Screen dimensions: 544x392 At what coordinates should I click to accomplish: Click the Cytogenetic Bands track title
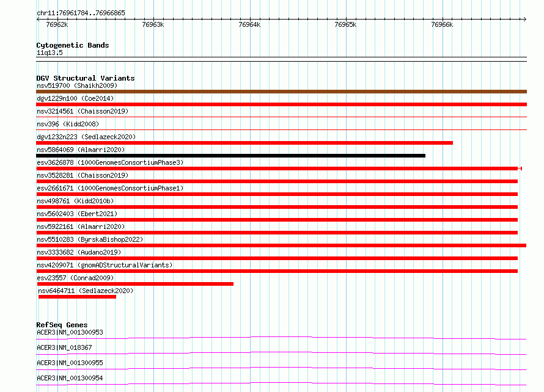(73, 45)
